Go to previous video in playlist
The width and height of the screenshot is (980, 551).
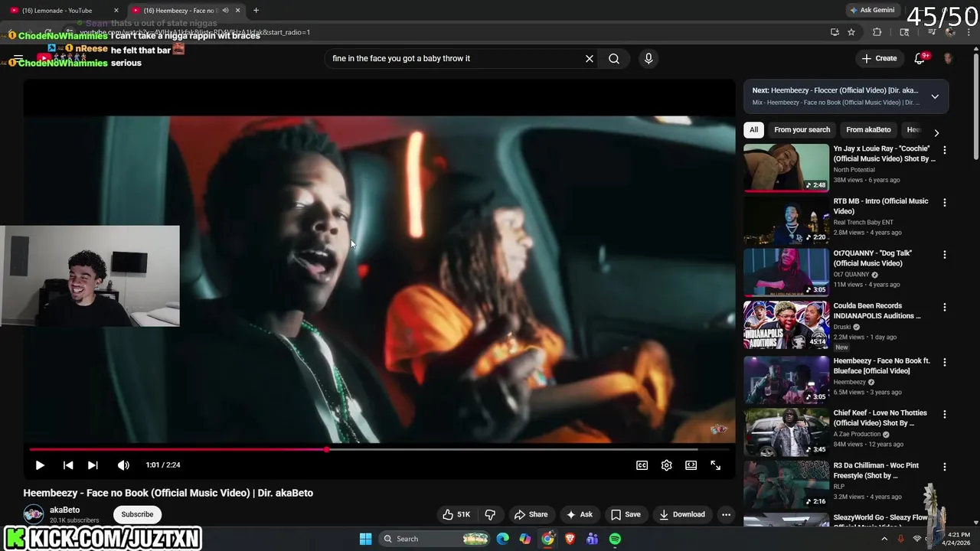point(68,465)
